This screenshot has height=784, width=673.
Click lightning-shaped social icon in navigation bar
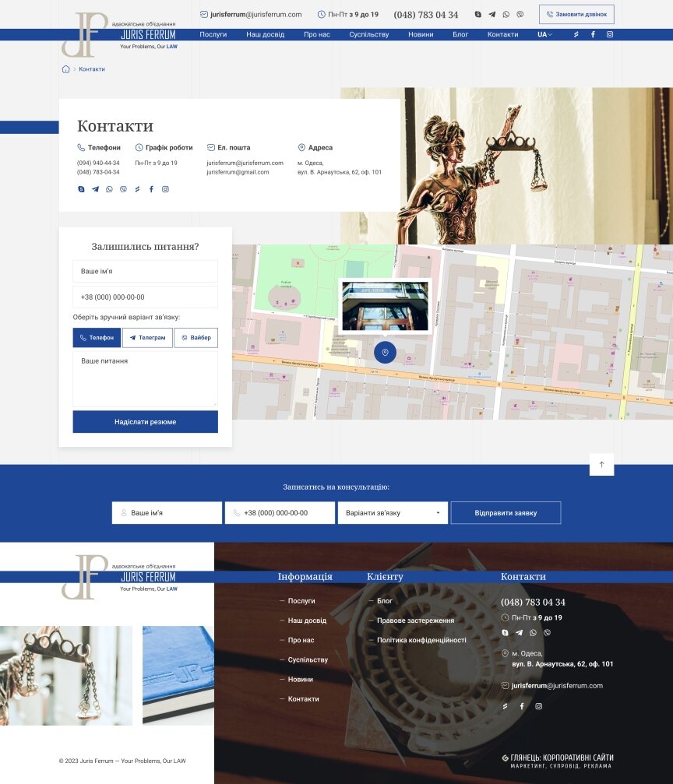tap(576, 34)
